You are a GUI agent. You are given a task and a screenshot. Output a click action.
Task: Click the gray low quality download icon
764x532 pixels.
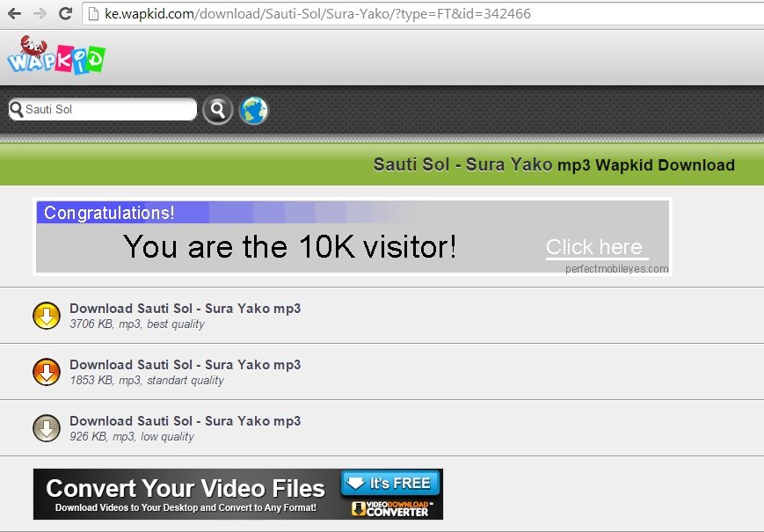click(x=46, y=428)
